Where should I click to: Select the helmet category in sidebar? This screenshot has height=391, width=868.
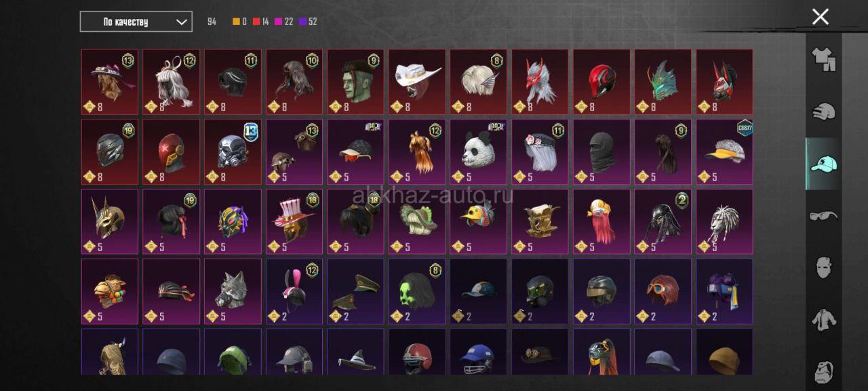tap(823, 112)
